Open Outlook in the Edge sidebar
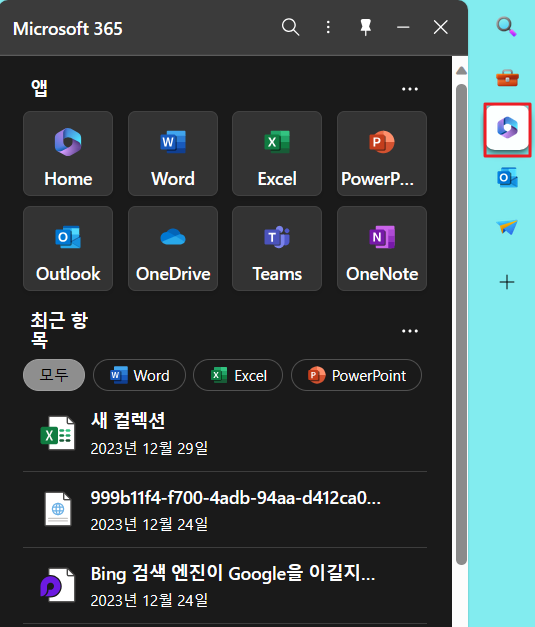The image size is (535, 627). tap(507, 178)
